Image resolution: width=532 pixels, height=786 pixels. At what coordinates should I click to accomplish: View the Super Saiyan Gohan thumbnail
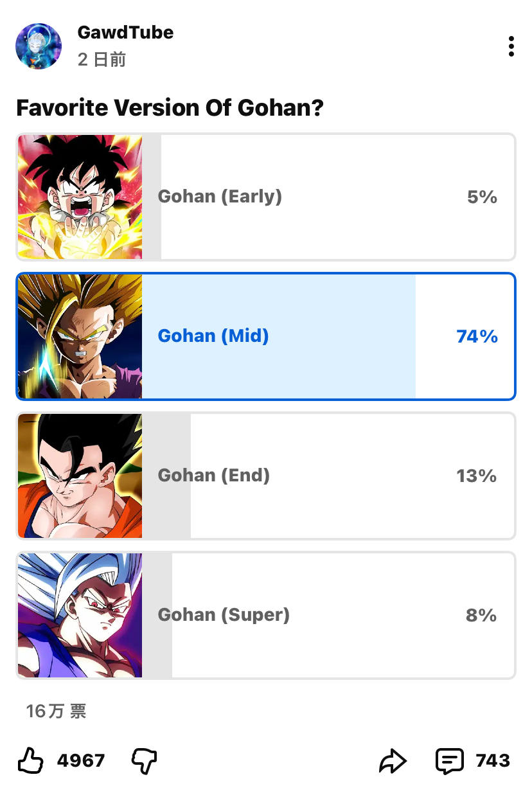click(80, 336)
